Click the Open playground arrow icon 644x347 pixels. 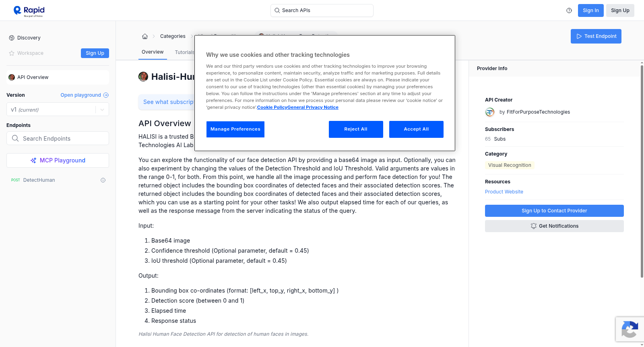[106, 95]
